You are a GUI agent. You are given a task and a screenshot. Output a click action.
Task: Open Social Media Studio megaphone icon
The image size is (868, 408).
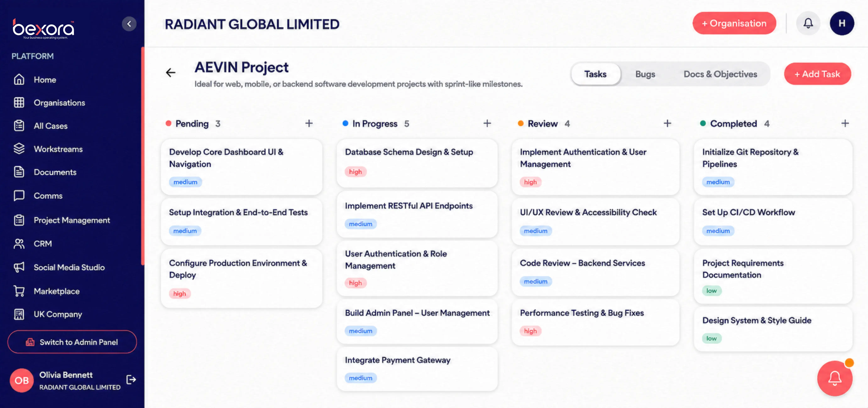tap(19, 267)
